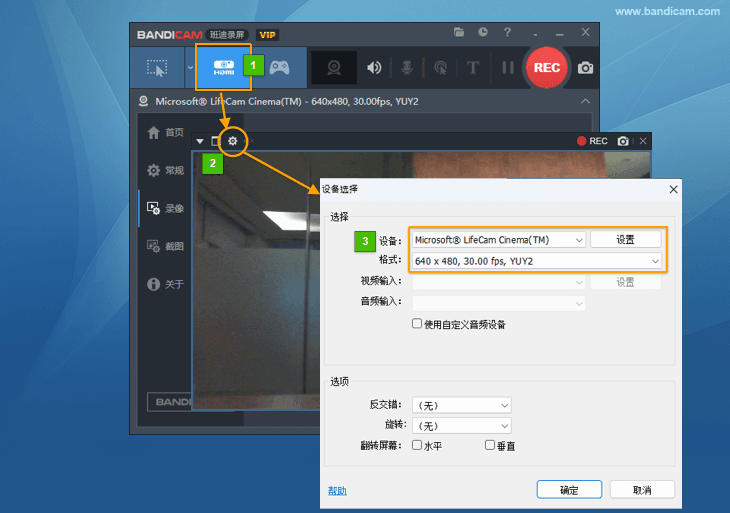Click the 设置 button next to device
Screen dimensions: 730x513
click(625, 239)
